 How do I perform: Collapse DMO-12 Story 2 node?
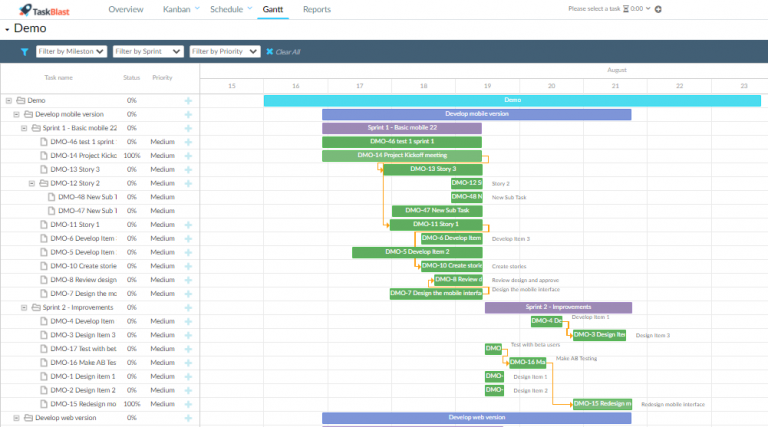pyautogui.click(x=32, y=183)
